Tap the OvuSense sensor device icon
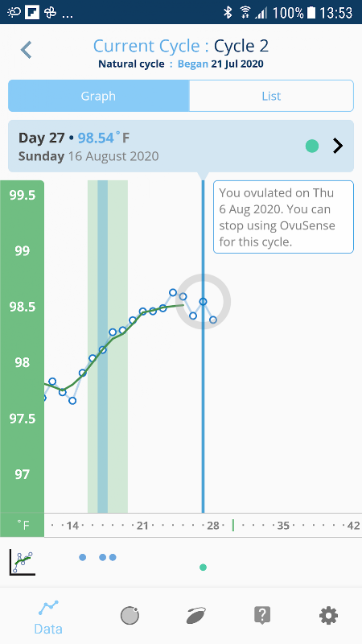This screenshot has width=362, height=644. [195, 616]
